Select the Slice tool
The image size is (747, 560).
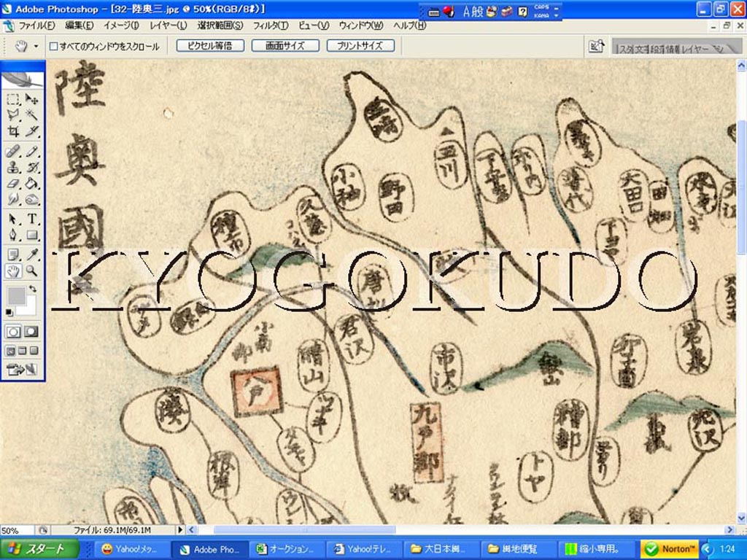click(x=31, y=131)
